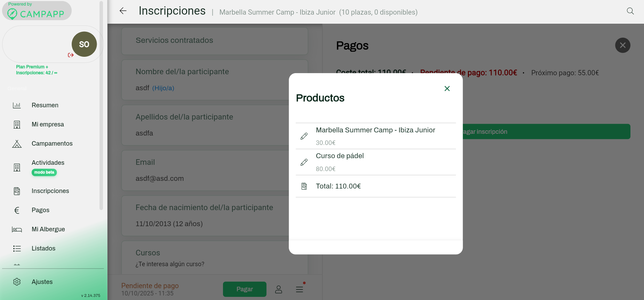Screen dimensions: 644x300
Task: Click the green Pagar inscripción button
Action: [546, 132]
